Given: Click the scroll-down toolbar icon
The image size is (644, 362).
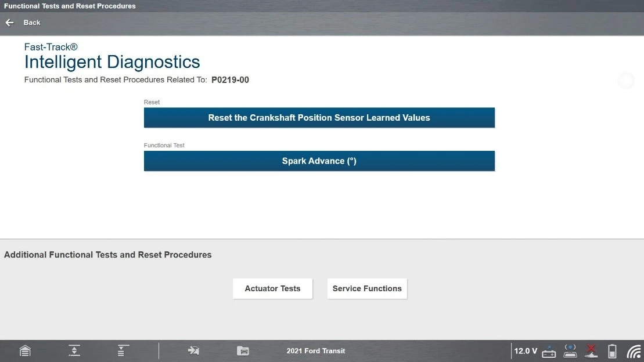Looking at the screenshot, I should coord(74,351).
